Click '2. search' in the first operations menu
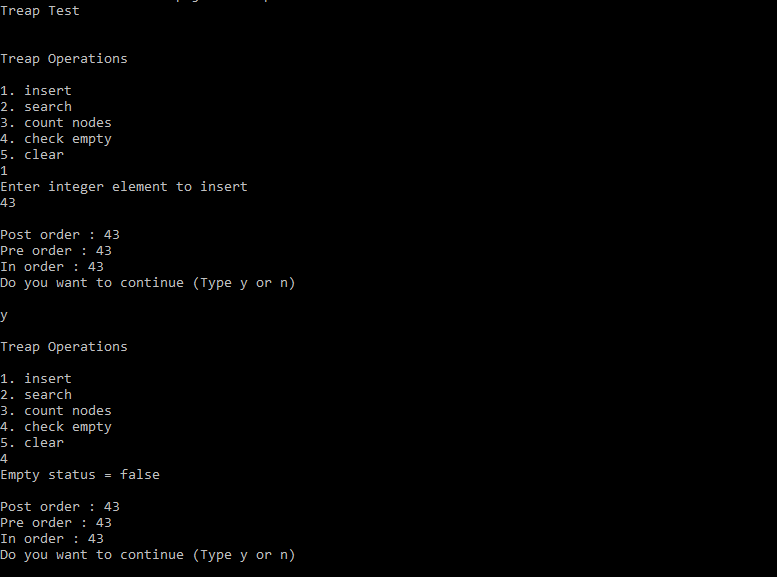777x577 pixels. tap(36, 107)
